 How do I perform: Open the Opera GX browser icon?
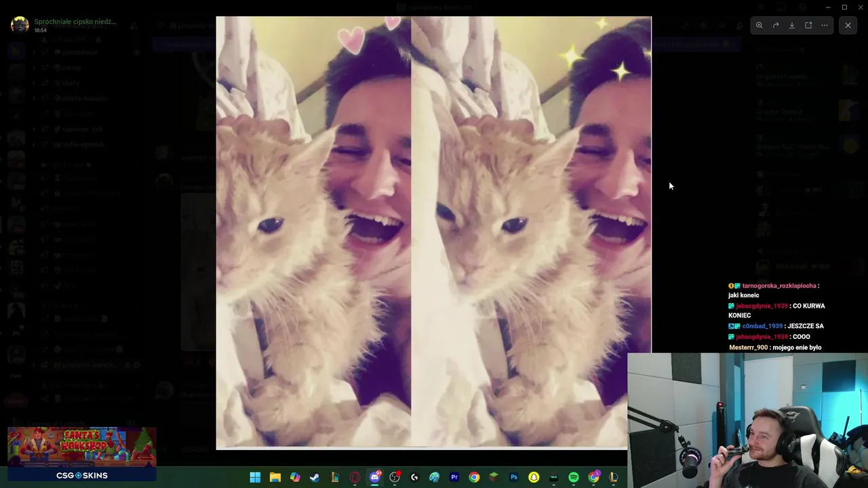[x=355, y=477]
